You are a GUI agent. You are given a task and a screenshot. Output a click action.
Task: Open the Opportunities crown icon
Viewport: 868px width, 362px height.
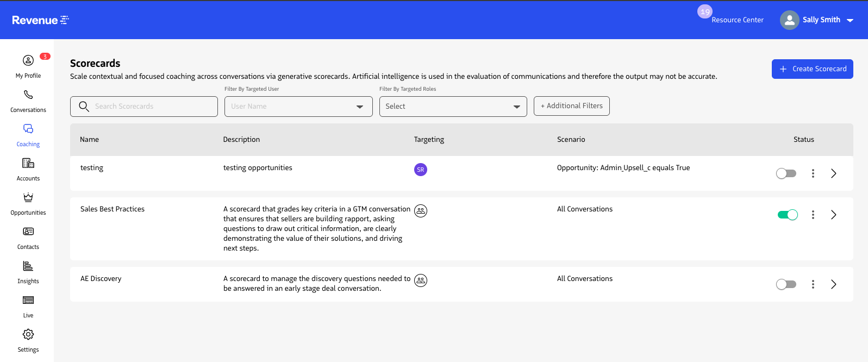click(x=28, y=197)
